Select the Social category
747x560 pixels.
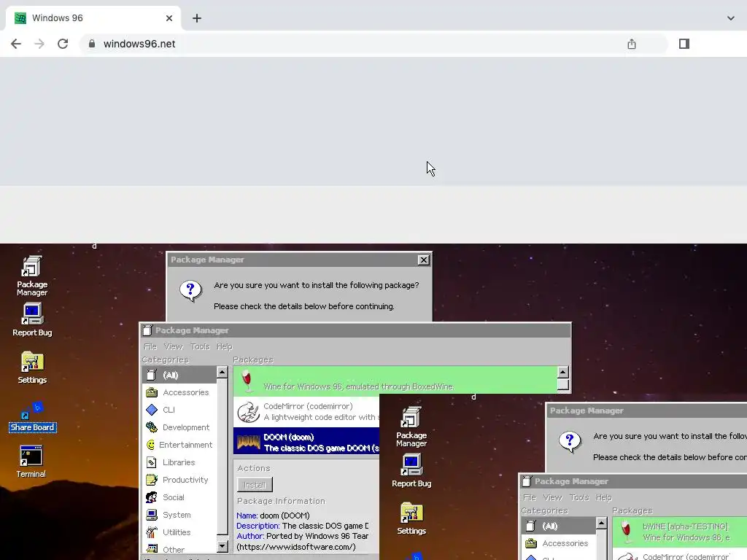tap(179, 497)
